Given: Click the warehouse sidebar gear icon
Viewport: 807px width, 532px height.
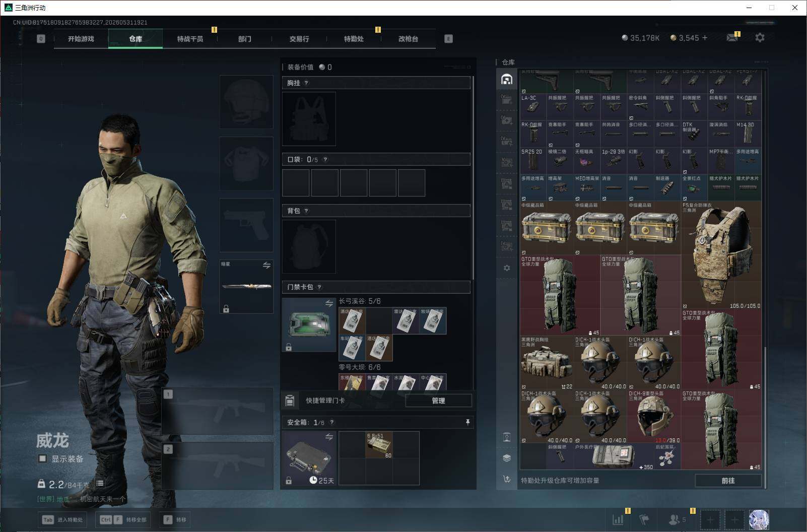Looking at the screenshot, I should tap(507, 268).
